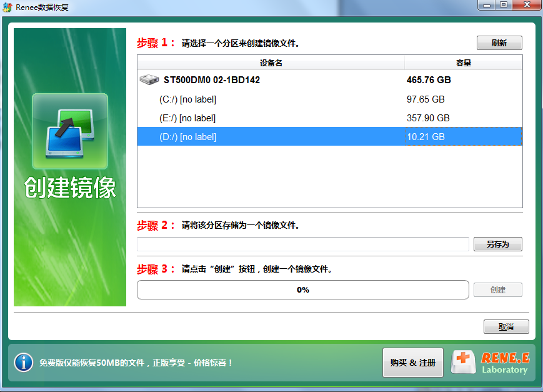This screenshot has height=392, width=543.
Task: Click the 0% progress bar
Action: click(x=302, y=289)
